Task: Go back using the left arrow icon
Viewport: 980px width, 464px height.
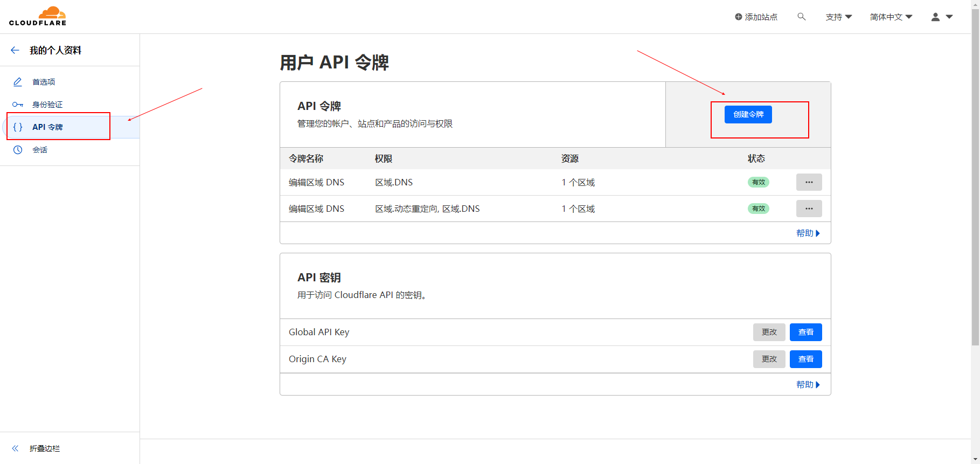Action: (15, 50)
